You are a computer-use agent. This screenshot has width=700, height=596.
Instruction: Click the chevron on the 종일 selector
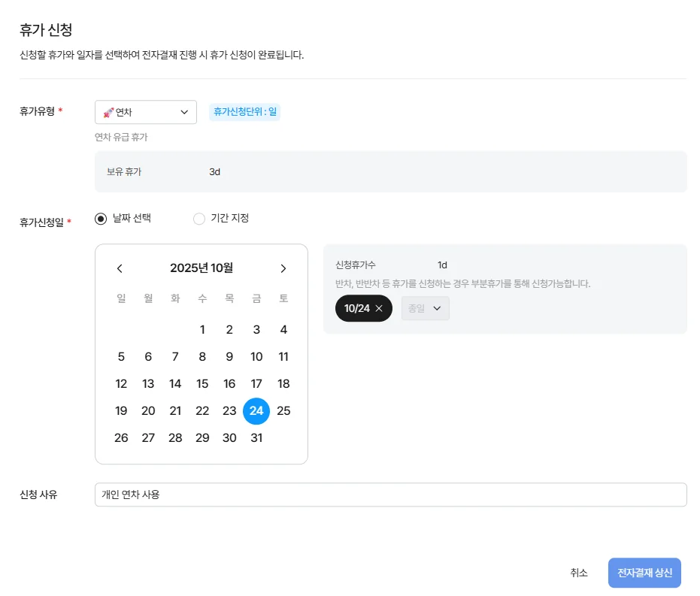pos(437,308)
